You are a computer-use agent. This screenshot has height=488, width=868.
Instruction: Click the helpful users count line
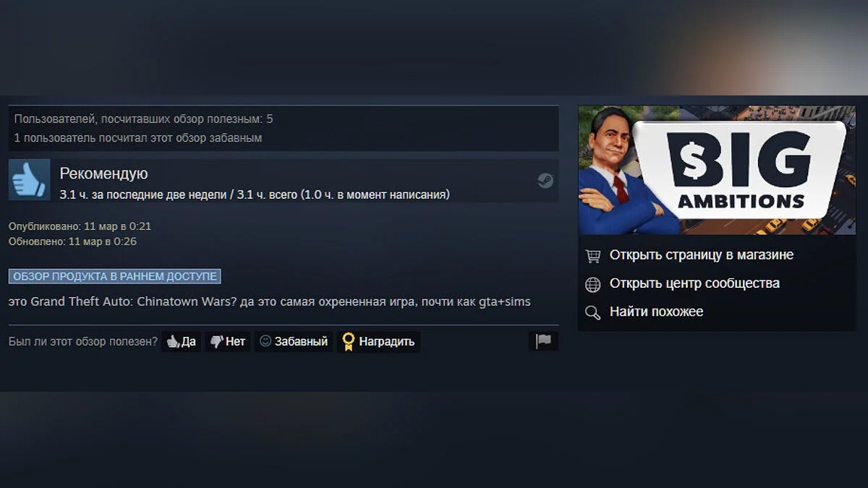coord(144,119)
